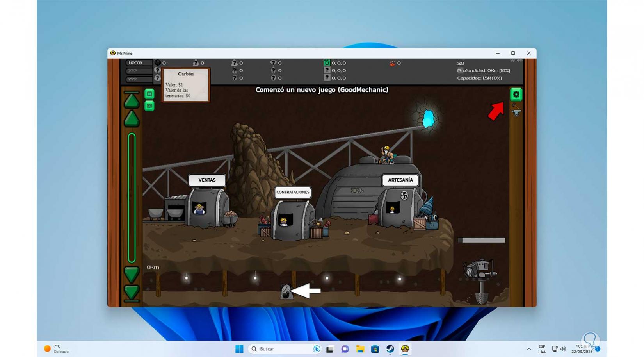Move up one level with the plain green up arrow
Screen dimensions: 644x357
(132, 118)
